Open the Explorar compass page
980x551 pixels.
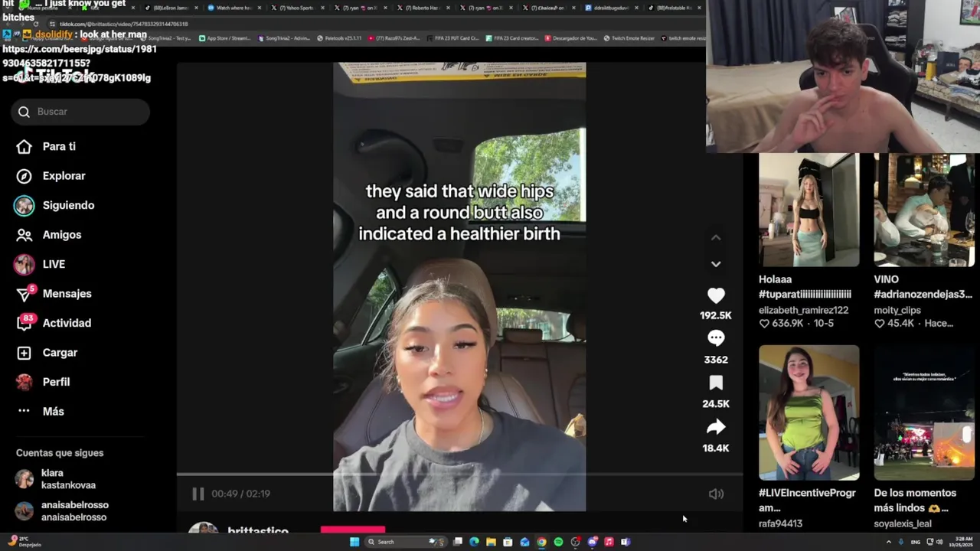point(51,176)
